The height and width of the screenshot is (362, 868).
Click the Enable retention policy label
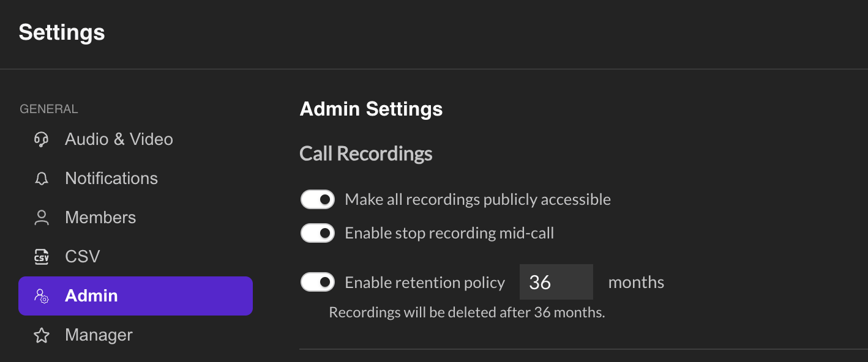(x=425, y=283)
